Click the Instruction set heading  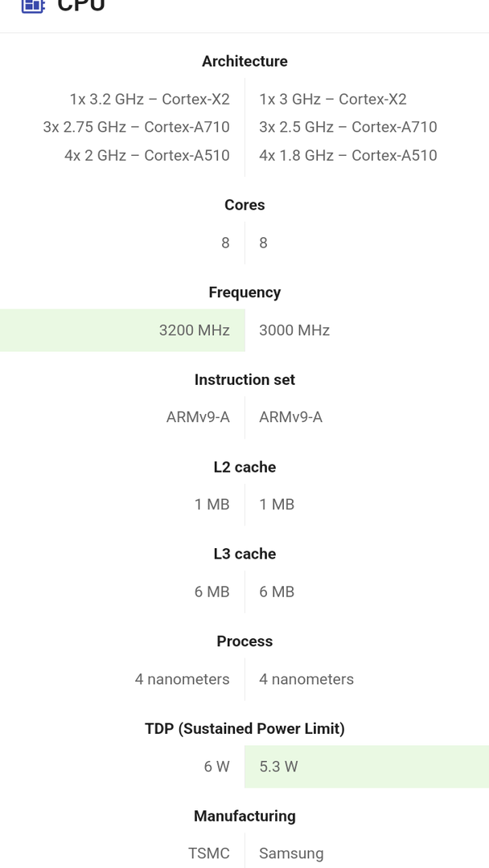click(x=244, y=379)
